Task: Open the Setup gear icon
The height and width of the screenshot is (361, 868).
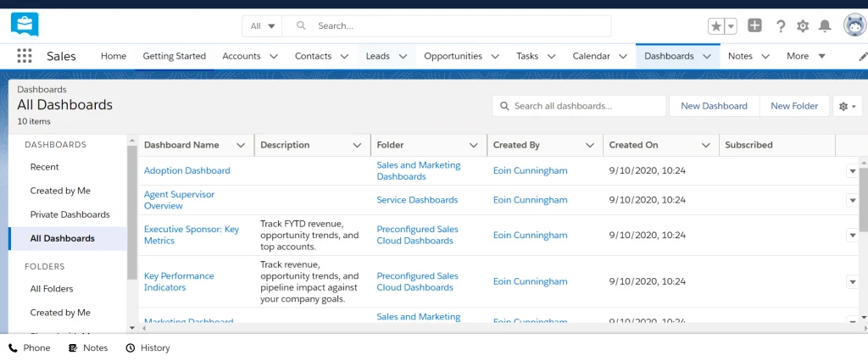Action: [803, 26]
